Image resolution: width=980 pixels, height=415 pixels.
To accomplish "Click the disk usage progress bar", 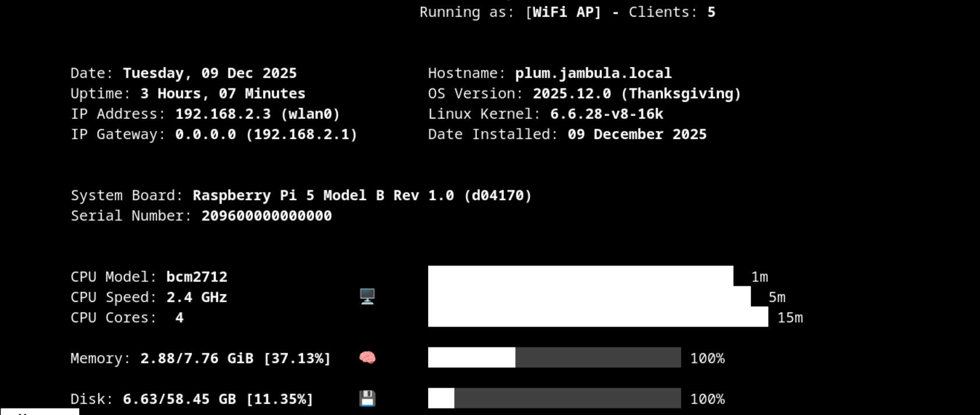I will click(x=554, y=398).
